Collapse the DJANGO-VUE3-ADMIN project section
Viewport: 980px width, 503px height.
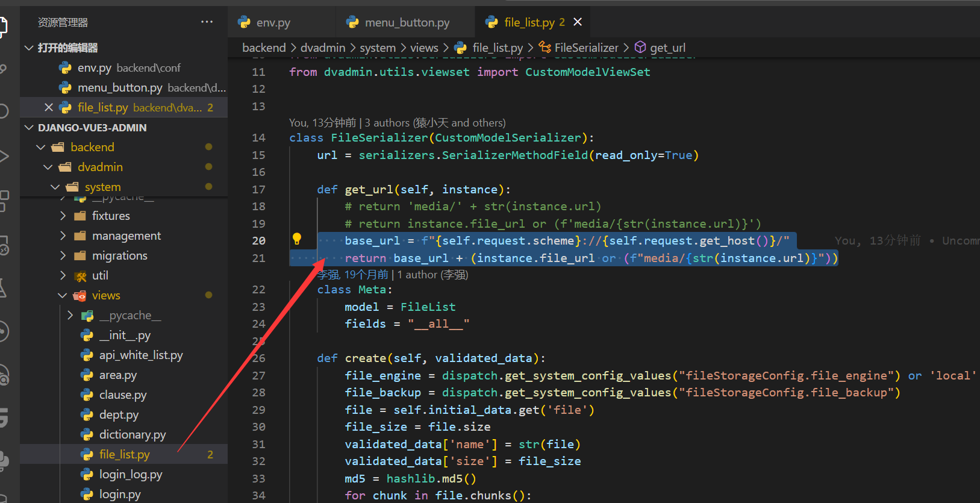click(x=28, y=128)
